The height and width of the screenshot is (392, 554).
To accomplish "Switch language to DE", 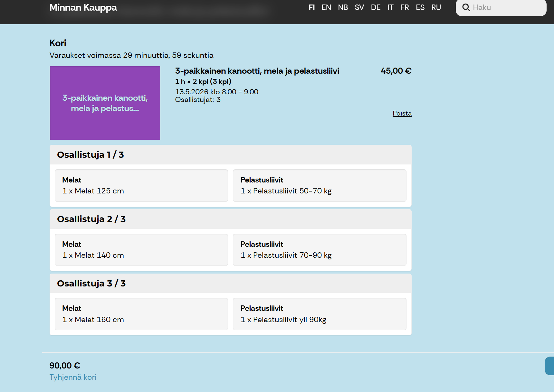I will [x=376, y=7].
